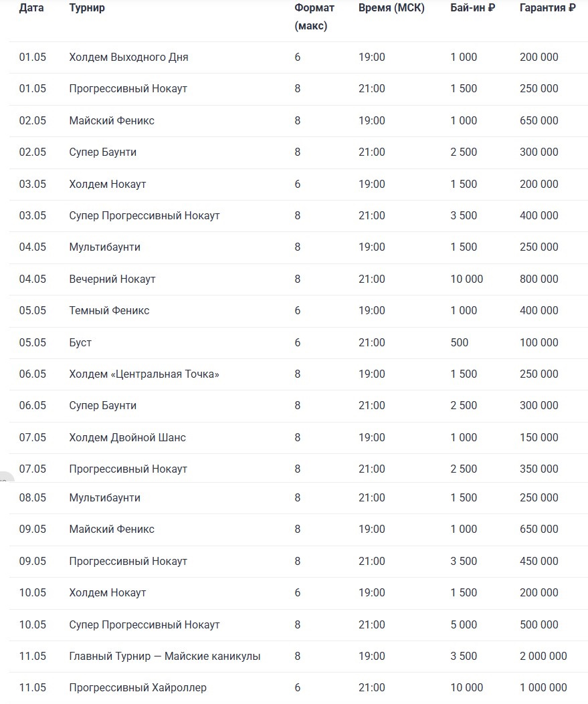Click the Гарантия ₽ column header
588x704 pixels.
(548, 7)
